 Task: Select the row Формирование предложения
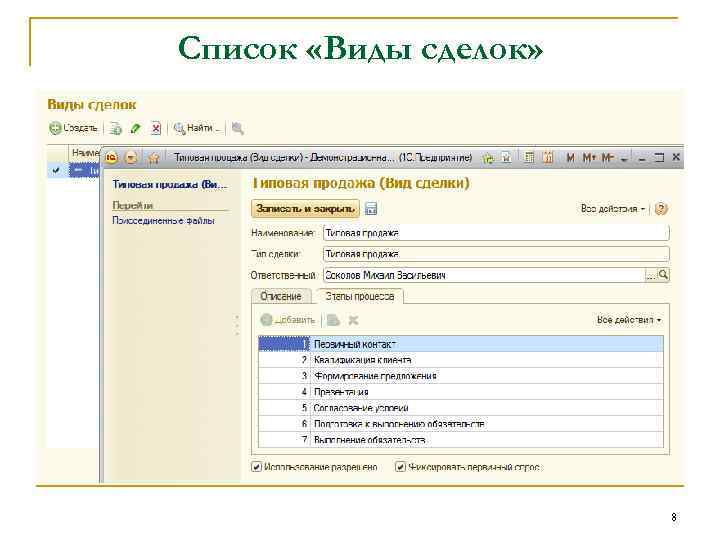(x=461, y=376)
